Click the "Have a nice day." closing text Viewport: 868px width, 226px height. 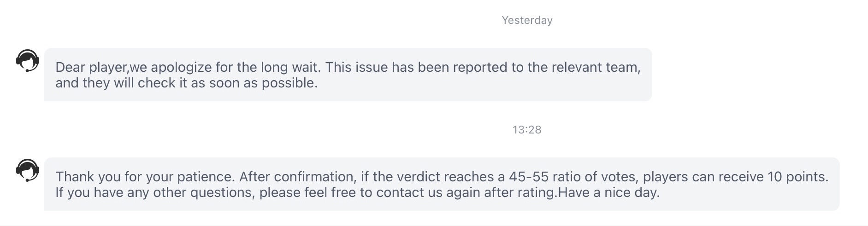(x=609, y=192)
